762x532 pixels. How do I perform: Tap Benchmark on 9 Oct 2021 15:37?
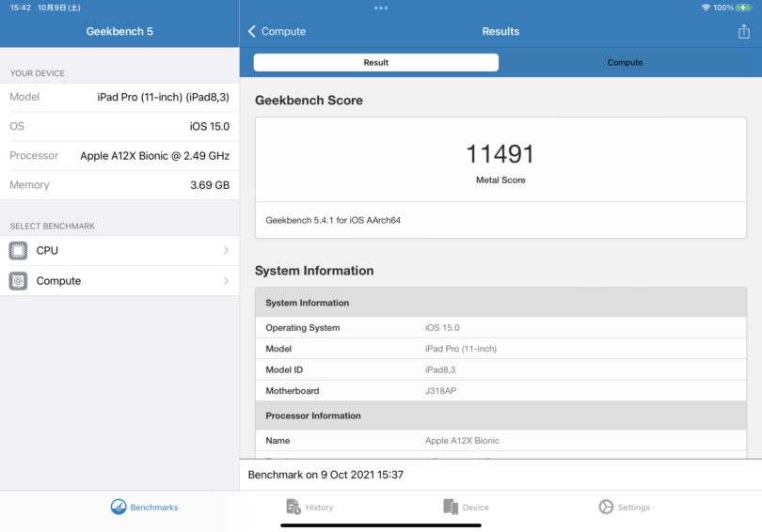325,475
